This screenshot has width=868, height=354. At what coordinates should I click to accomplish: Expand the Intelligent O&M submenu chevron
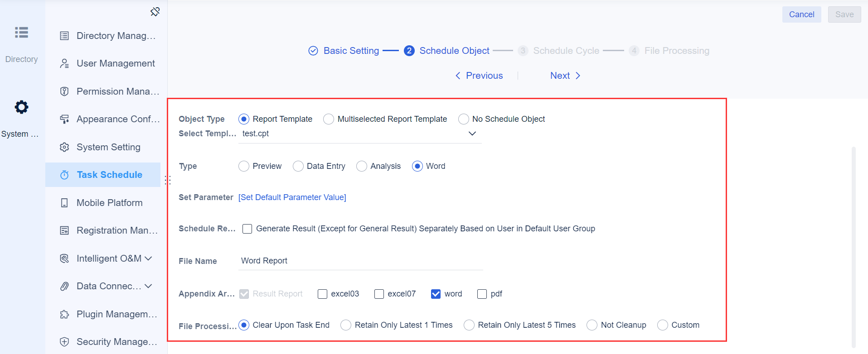point(148,258)
